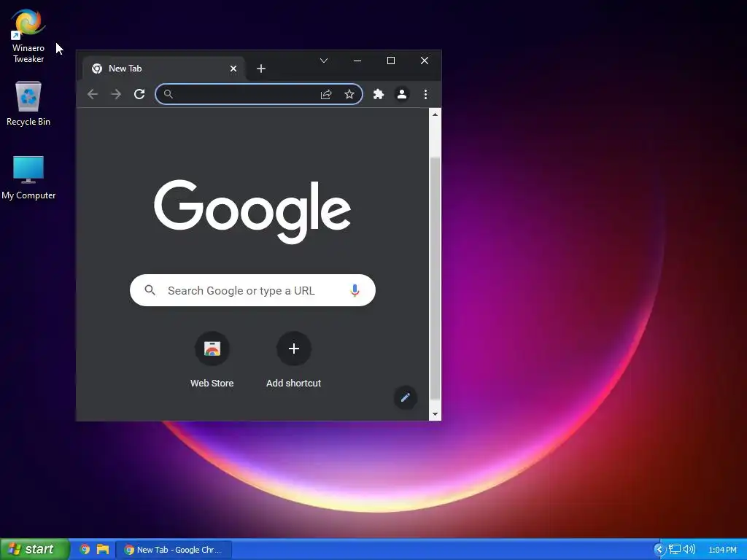
Task: Bookmark this tab with the star icon
Action: [x=349, y=94]
